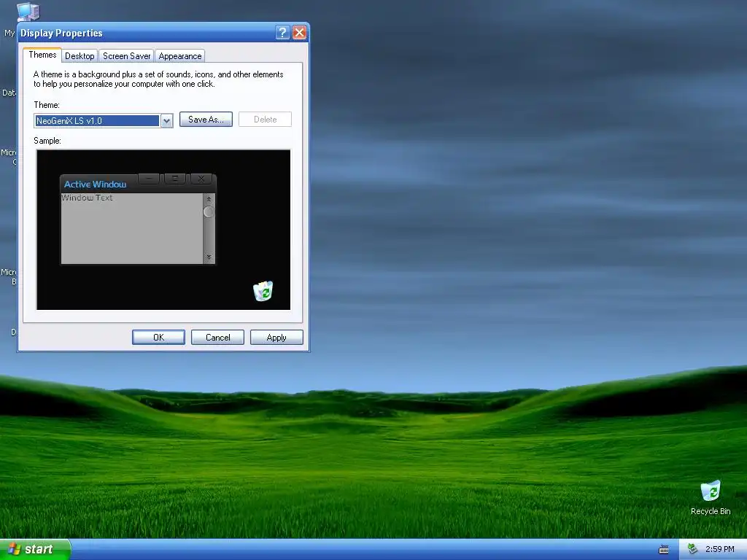Viewport: 747px width, 560px height.
Task: Open the Recycle Bin desktop icon
Action: coord(711,497)
